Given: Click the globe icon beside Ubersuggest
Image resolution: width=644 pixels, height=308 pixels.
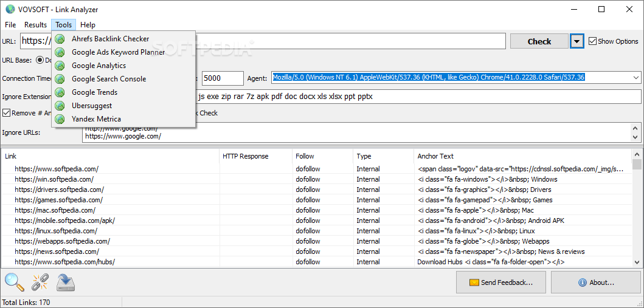Looking at the screenshot, I should click(x=60, y=106).
